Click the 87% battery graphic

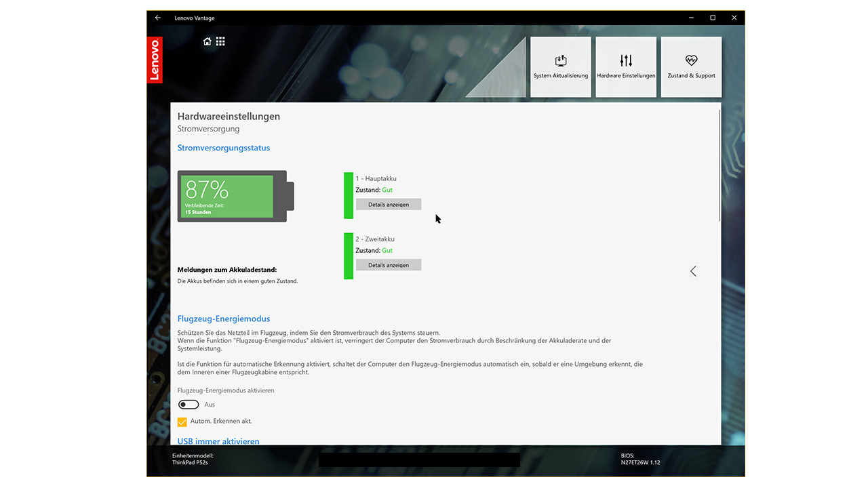232,196
